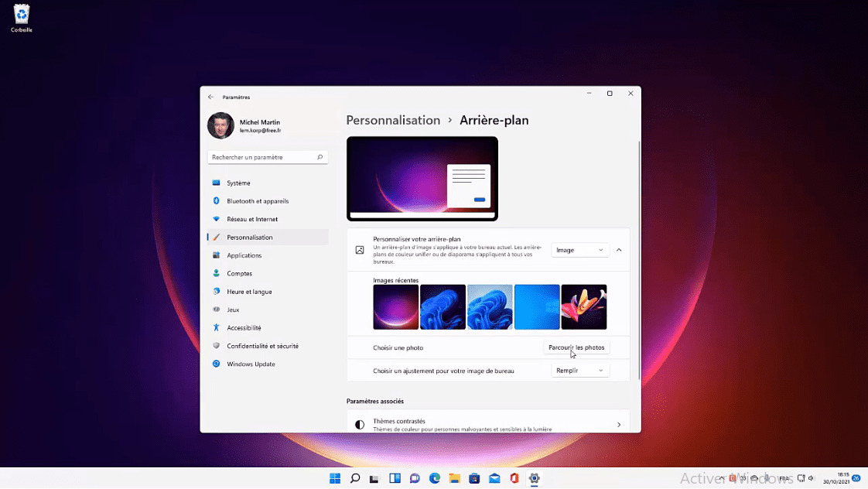Click the Rechercher un paramètre search field
The image size is (868, 489).
tap(267, 157)
